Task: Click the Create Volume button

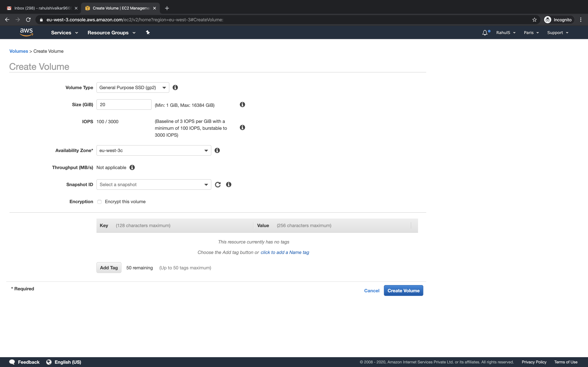Action: pyautogui.click(x=403, y=290)
